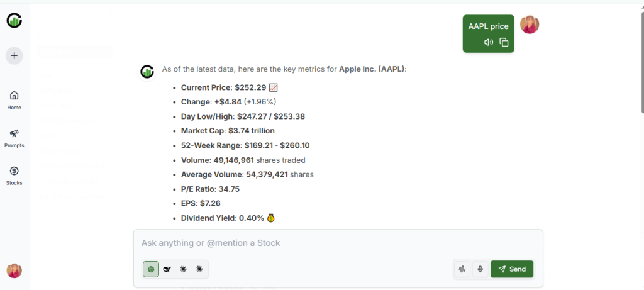Viewport: 644px width, 290px height.
Task: Select the second starburst model icon
Action: 199,269
